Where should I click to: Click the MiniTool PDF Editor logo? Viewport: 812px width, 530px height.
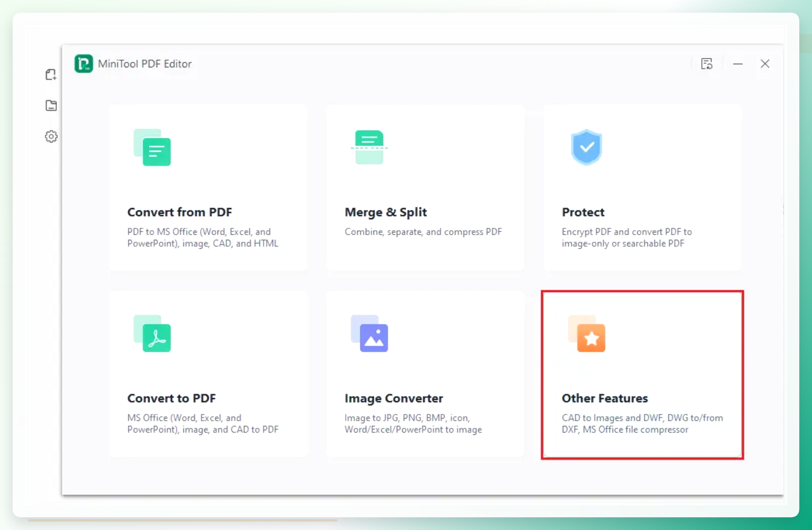[x=84, y=64]
